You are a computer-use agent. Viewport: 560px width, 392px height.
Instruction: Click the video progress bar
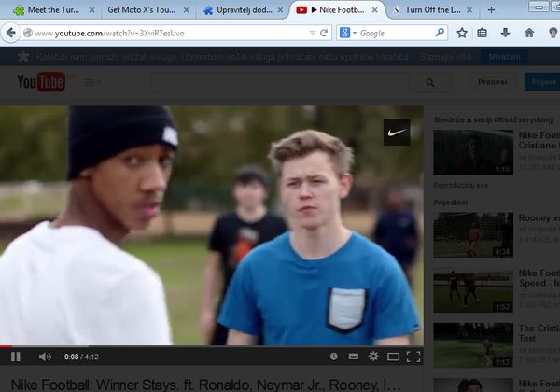[212, 346]
